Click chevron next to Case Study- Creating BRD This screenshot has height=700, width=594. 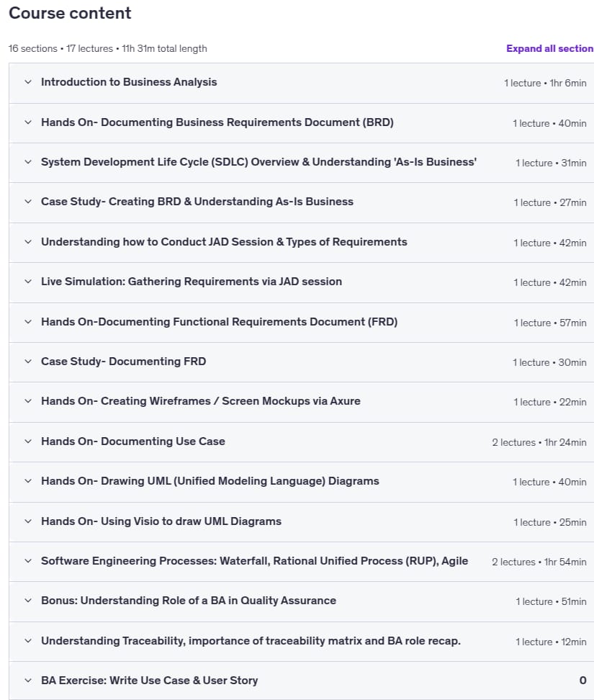pyautogui.click(x=28, y=202)
